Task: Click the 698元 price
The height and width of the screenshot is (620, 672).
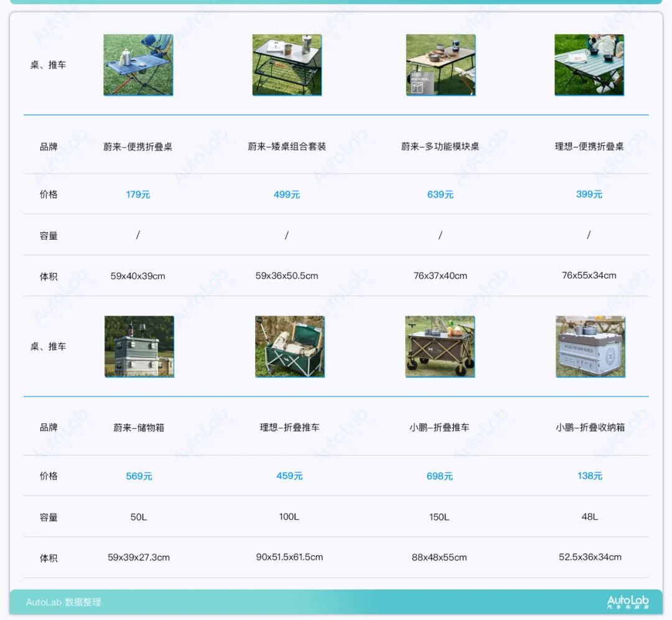Action: [x=439, y=476]
